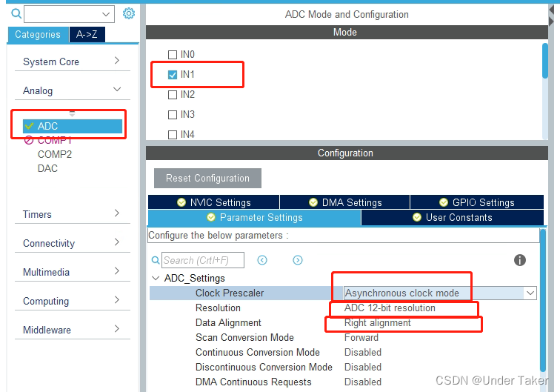Click the ADC 12-bit resolution value
Screen dimensions: 560x392
pos(390,308)
